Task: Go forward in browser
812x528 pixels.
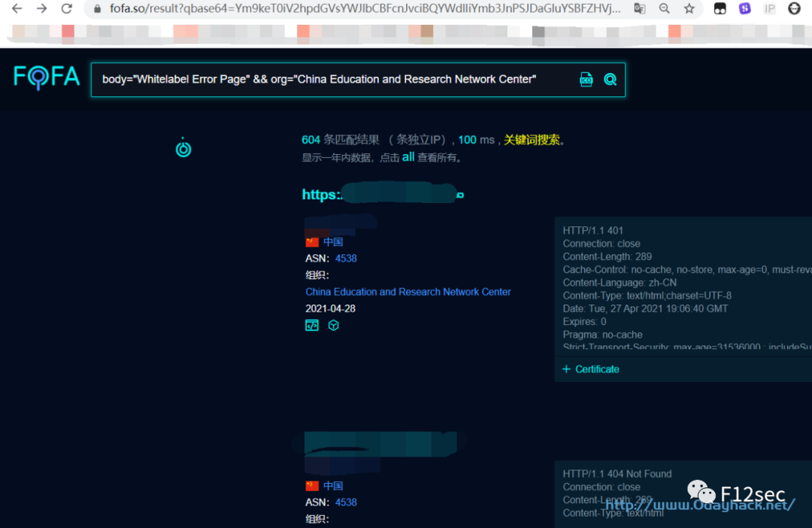Action: click(x=42, y=8)
